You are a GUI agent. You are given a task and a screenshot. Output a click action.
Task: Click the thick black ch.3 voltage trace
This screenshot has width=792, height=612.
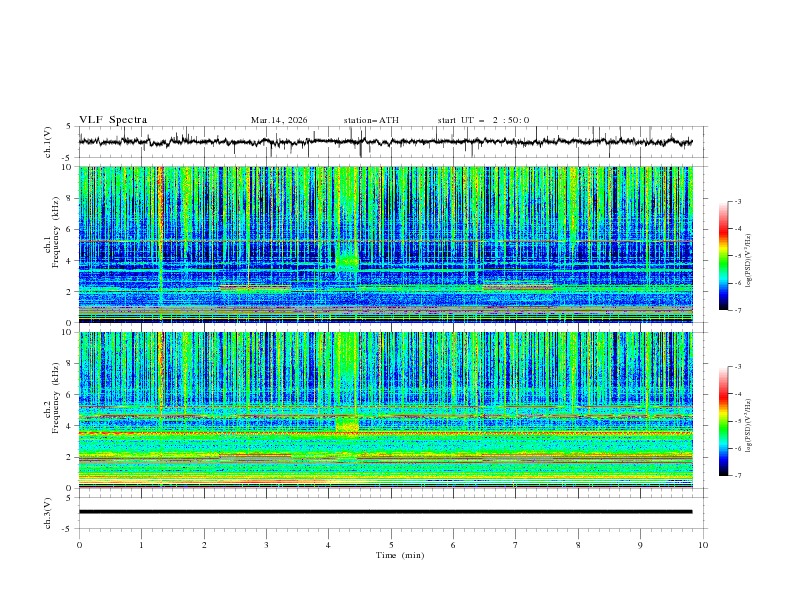click(385, 512)
